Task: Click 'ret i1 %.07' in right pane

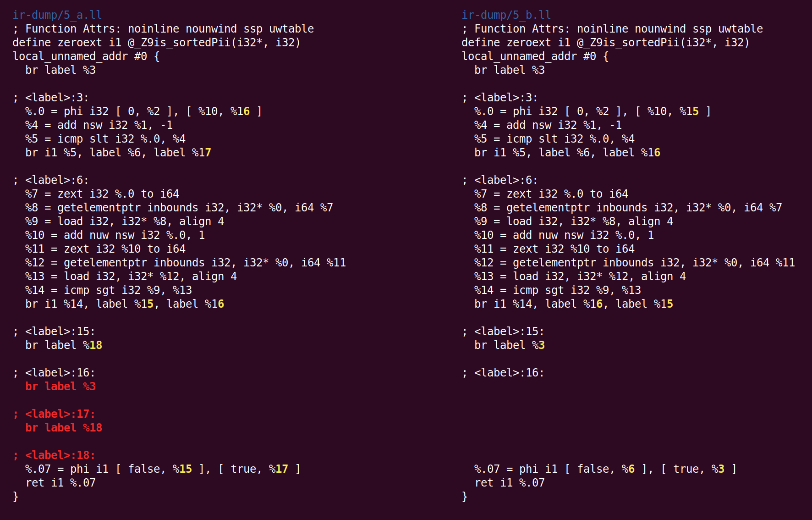Action: (x=510, y=483)
